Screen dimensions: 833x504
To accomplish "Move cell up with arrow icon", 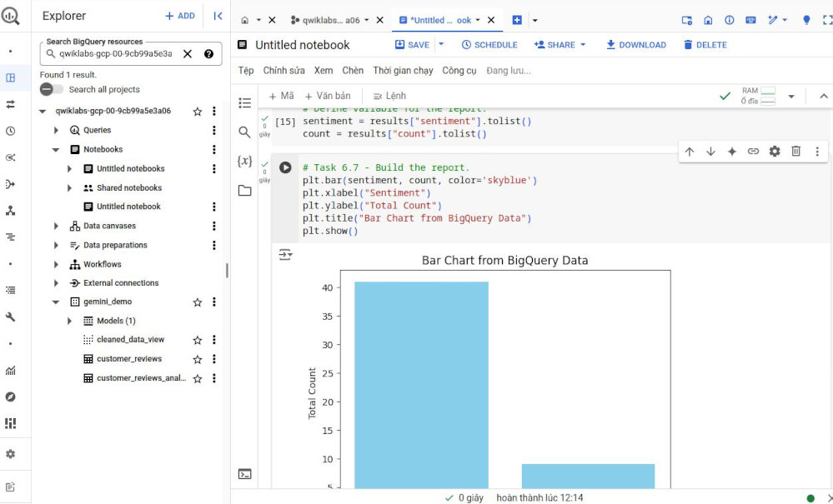I will 690,152.
